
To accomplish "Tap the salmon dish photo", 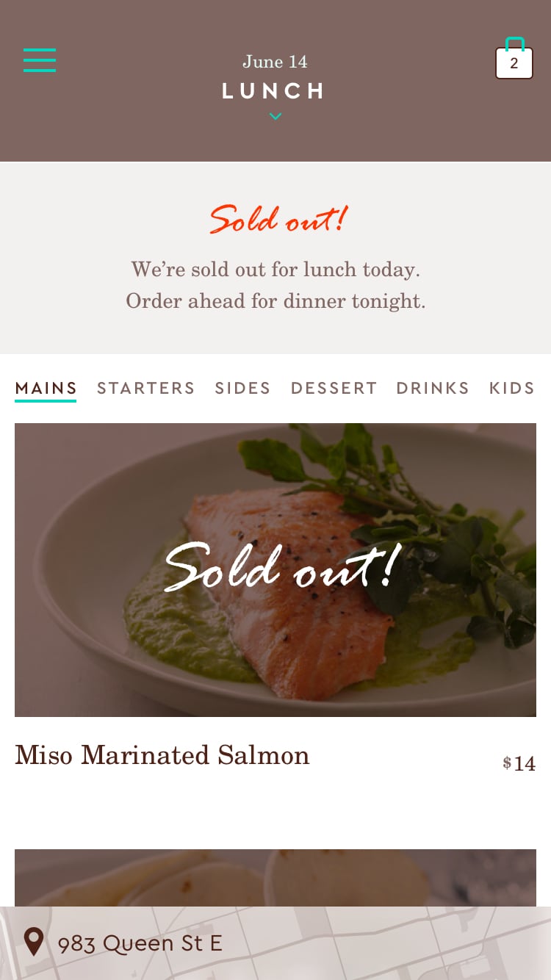I will pyautogui.click(x=275, y=569).
